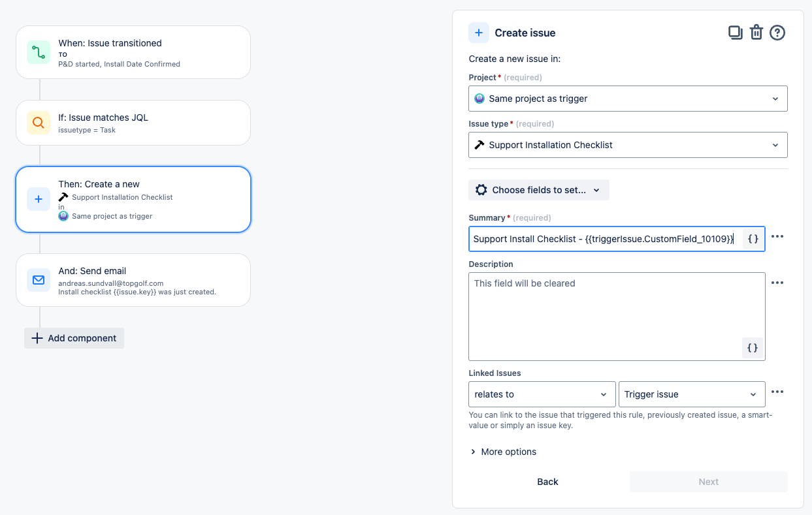Open more options for Linked Issues

777,392
